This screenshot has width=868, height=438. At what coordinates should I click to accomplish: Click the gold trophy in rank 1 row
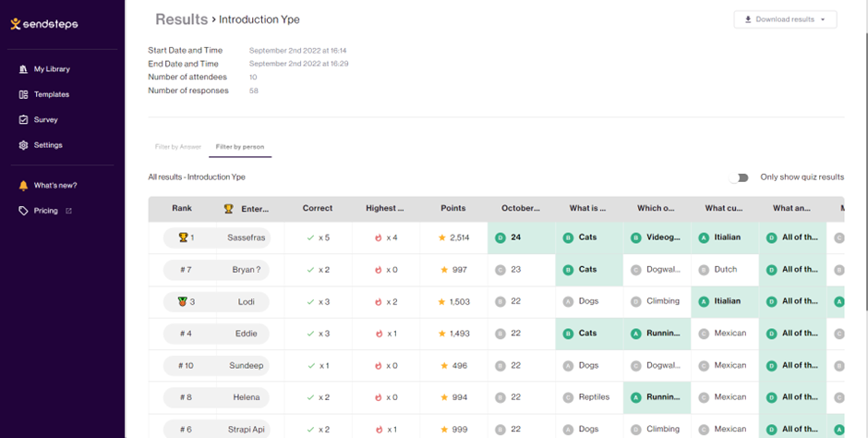click(183, 237)
